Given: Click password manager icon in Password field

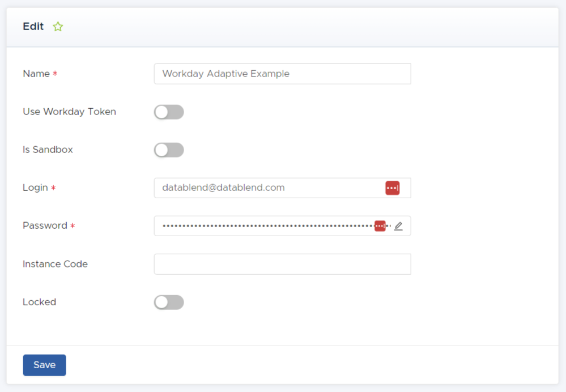Looking at the screenshot, I should [x=380, y=226].
